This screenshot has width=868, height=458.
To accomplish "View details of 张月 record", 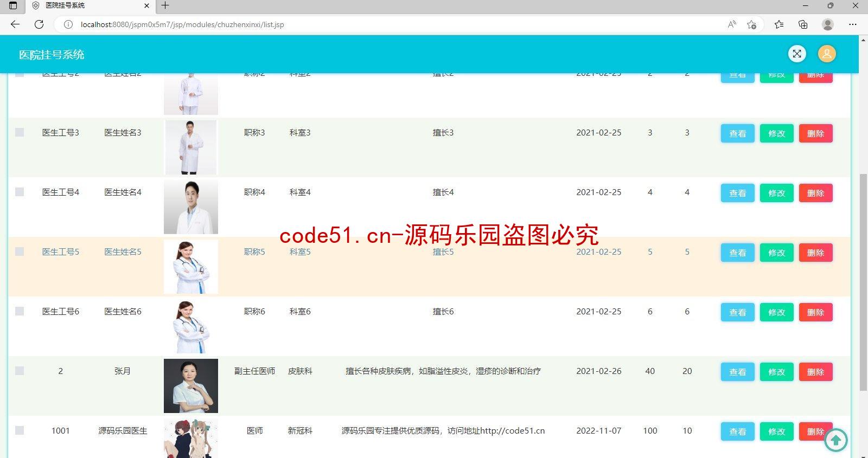I will (x=737, y=372).
